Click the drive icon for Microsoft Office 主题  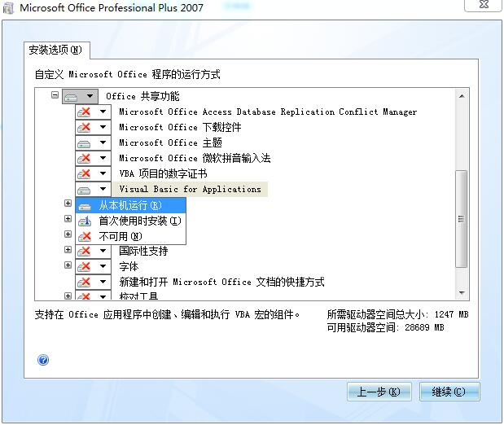84,142
